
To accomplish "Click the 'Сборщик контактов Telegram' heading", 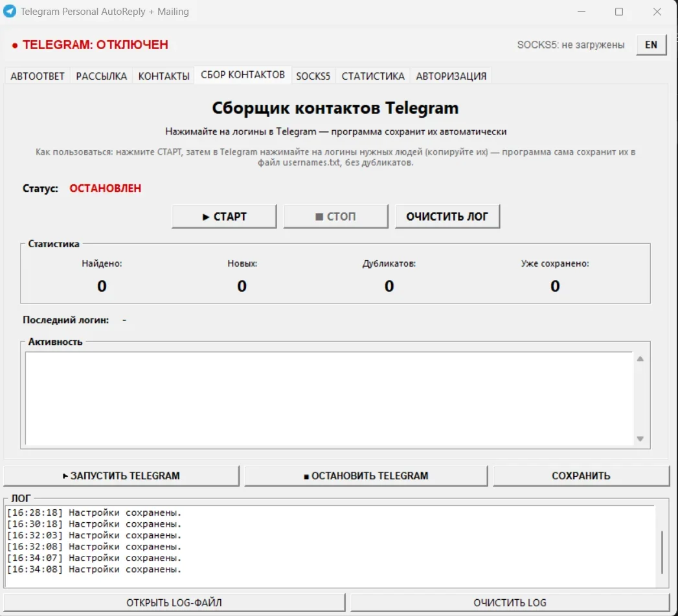I will pos(335,108).
